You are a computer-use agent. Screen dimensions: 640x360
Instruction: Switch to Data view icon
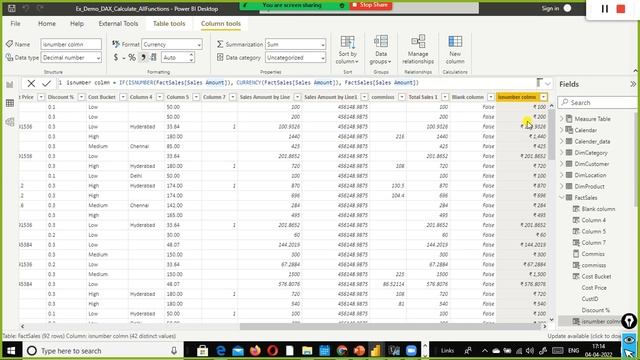10,103
